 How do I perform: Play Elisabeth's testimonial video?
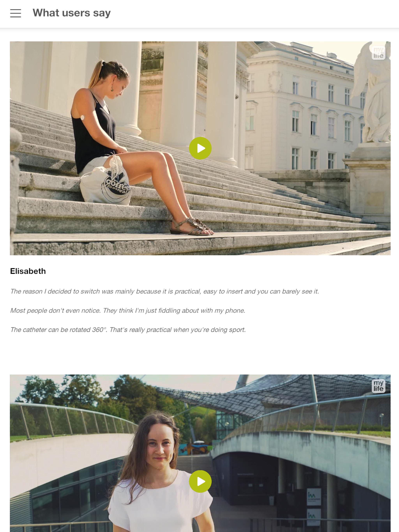pyautogui.click(x=200, y=148)
